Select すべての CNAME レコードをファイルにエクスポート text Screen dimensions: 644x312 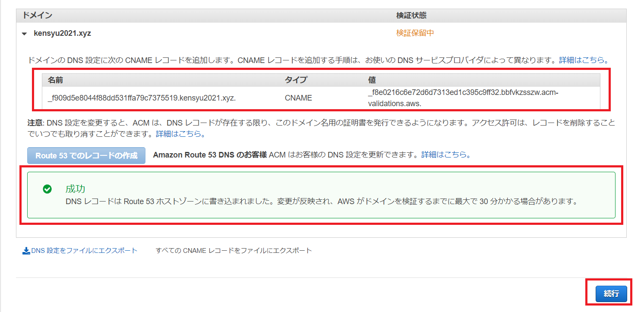point(234,250)
